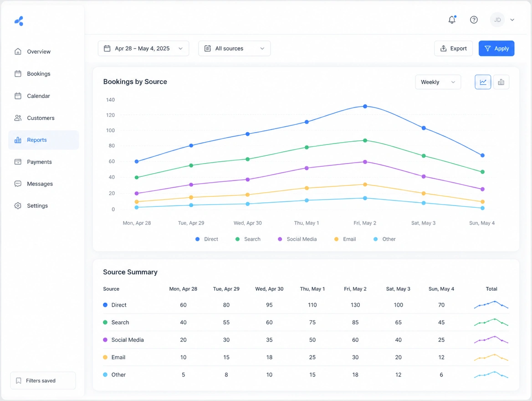Click the Overview home icon
Viewport: 532px width, 401px height.
(18, 51)
